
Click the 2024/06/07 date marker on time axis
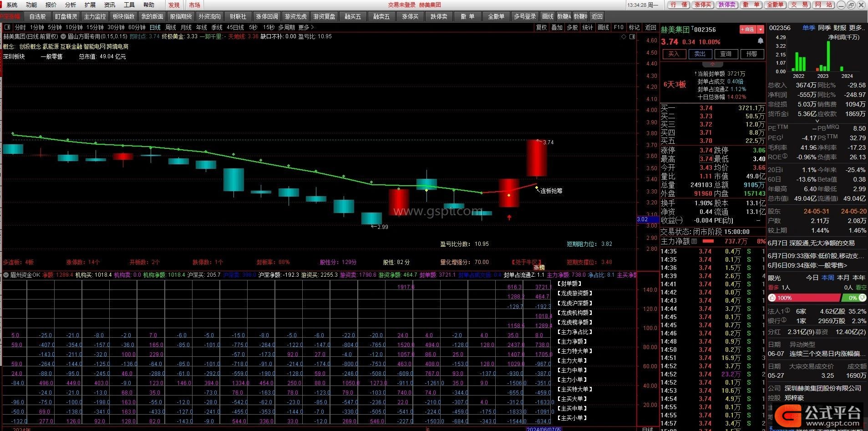(x=543, y=429)
